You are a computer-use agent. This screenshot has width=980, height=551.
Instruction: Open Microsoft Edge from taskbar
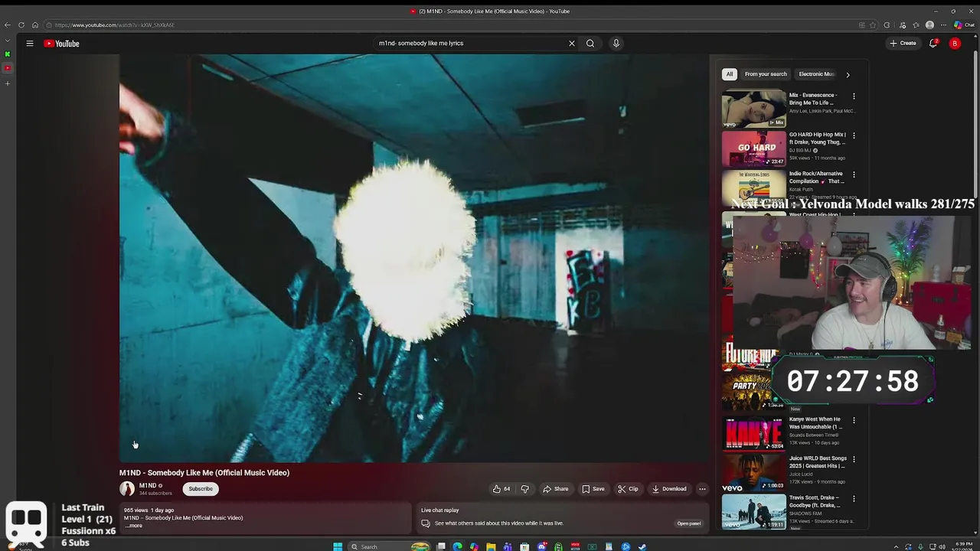pos(457,546)
